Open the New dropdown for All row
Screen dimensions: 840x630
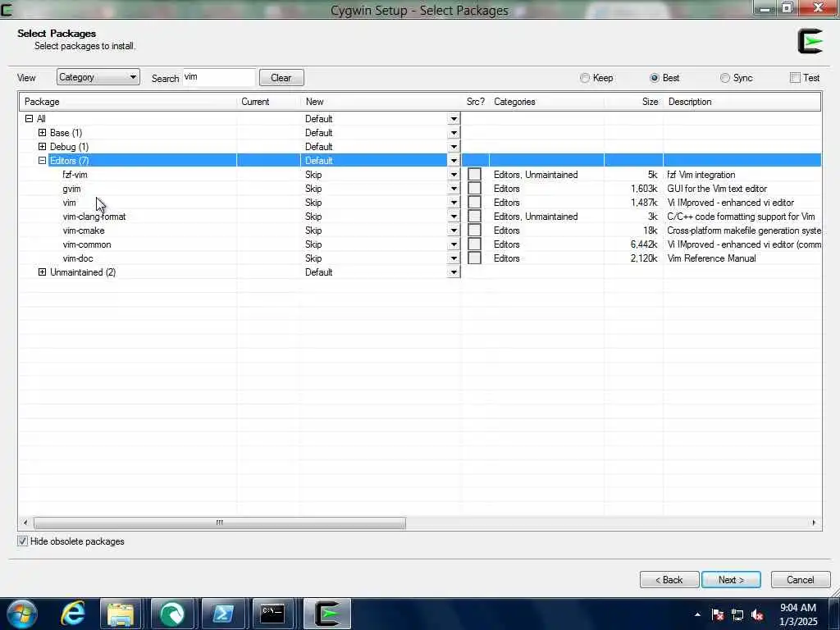click(453, 118)
